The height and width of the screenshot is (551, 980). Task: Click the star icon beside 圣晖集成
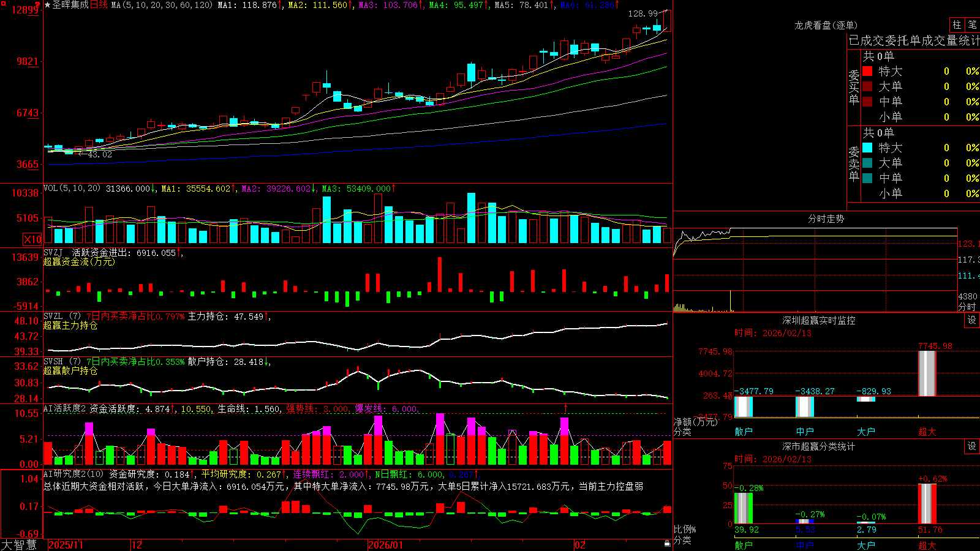tap(48, 5)
